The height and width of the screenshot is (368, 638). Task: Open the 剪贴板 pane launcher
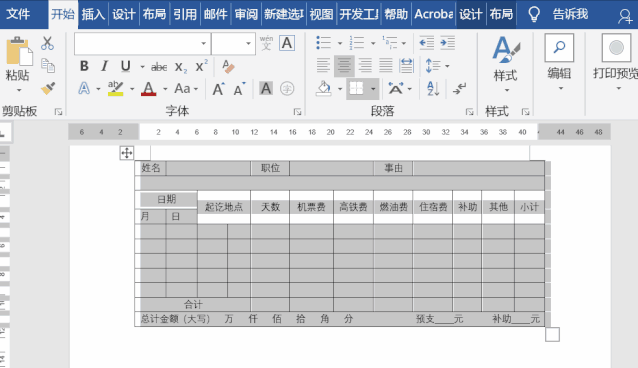[x=59, y=112]
